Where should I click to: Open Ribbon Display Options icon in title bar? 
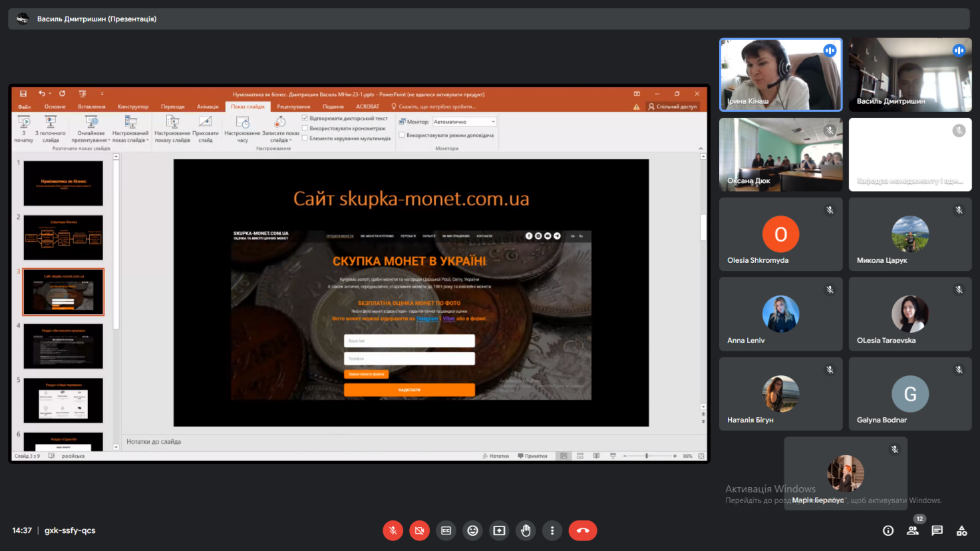click(x=637, y=94)
